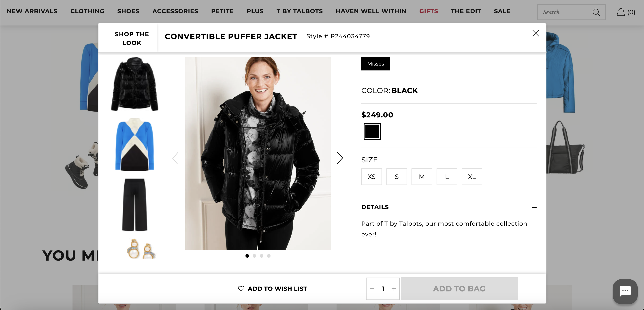The width and height of the screenshot is (644, 310).
Task: Add to Wish List heart
Action: click(241, 289)
